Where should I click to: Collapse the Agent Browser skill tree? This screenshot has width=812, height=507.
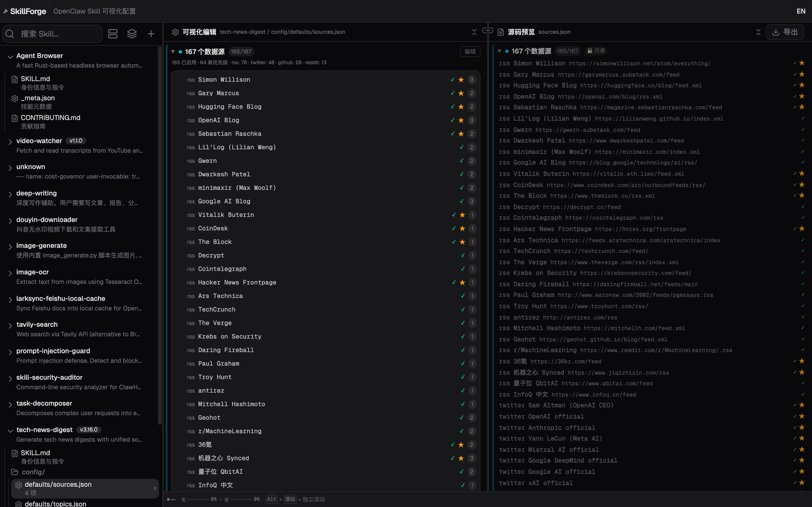(10, 57)
